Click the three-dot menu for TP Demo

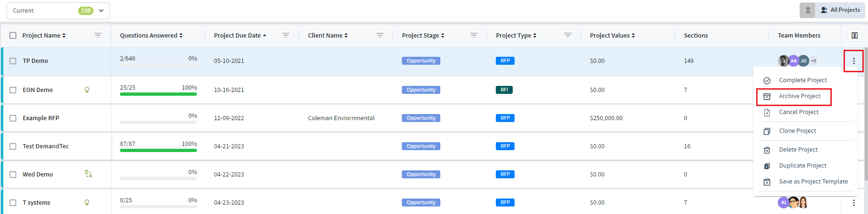click(x=853, y=61)
